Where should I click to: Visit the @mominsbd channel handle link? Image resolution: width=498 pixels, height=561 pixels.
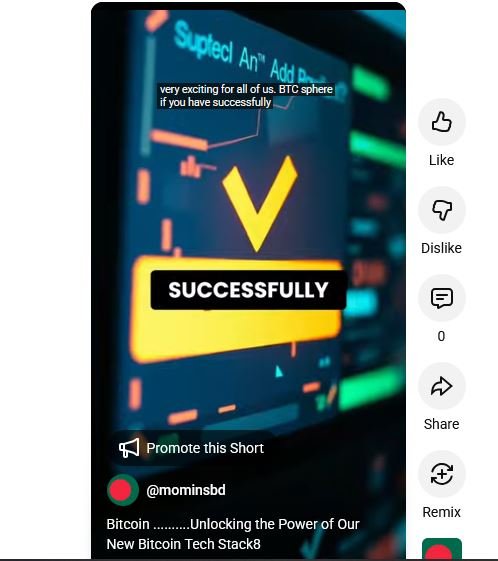tap(186, 490)
